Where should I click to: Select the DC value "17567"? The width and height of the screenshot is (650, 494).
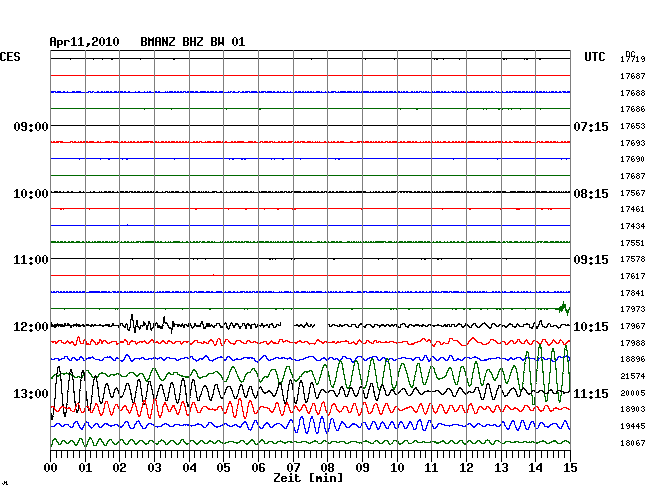pyautogui.click(x=633, y=193)
